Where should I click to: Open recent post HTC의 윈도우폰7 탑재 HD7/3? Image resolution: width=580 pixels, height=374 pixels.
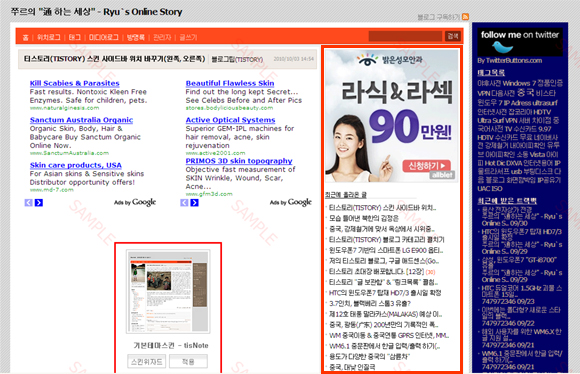click(385, 293)
